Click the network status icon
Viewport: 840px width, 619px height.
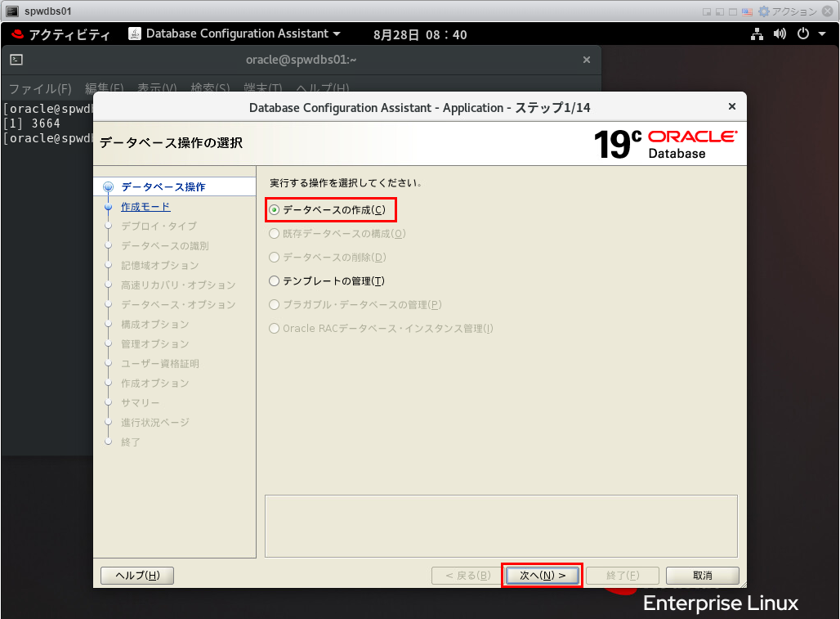757,34
